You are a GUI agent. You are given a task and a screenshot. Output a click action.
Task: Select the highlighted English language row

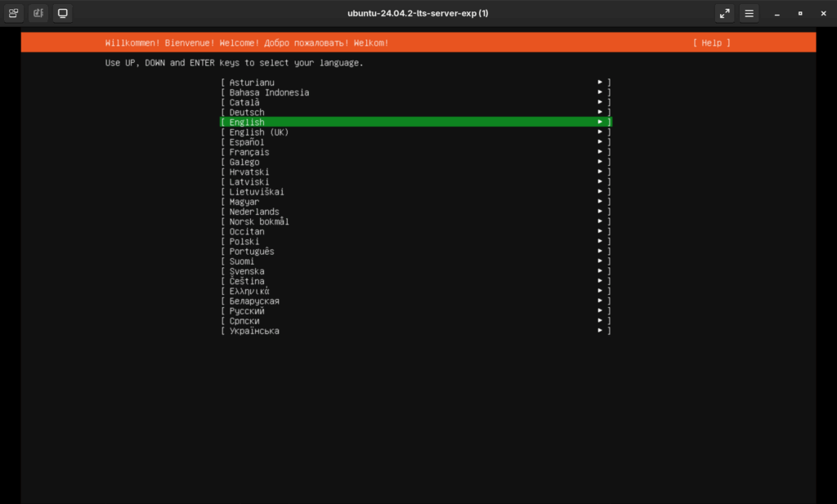[x=416, y=123]
